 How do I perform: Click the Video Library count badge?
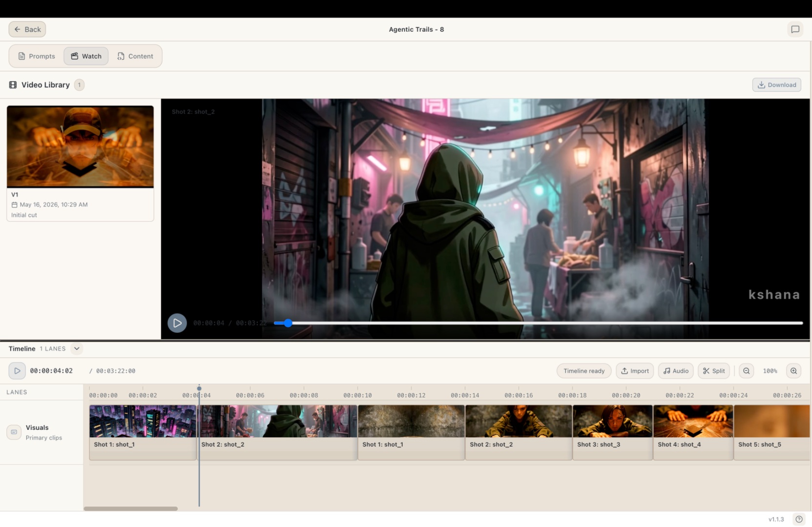pyautogui.click(x=79, y=85)
